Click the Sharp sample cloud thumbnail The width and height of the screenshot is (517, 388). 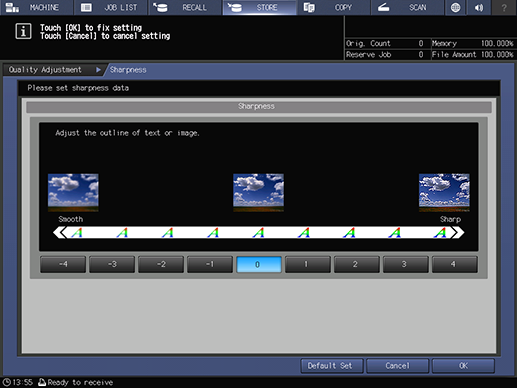point(444,193)
